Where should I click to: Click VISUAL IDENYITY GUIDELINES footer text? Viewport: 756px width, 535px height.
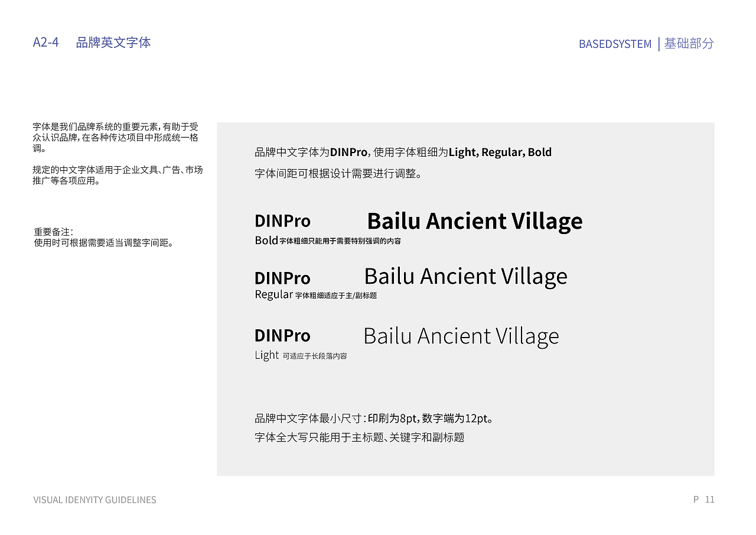94,500
